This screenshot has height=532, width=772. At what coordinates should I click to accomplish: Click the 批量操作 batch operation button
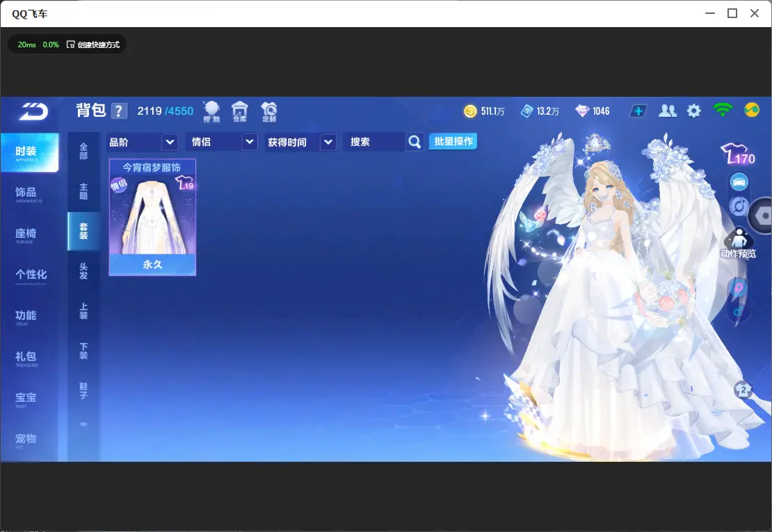453,141
